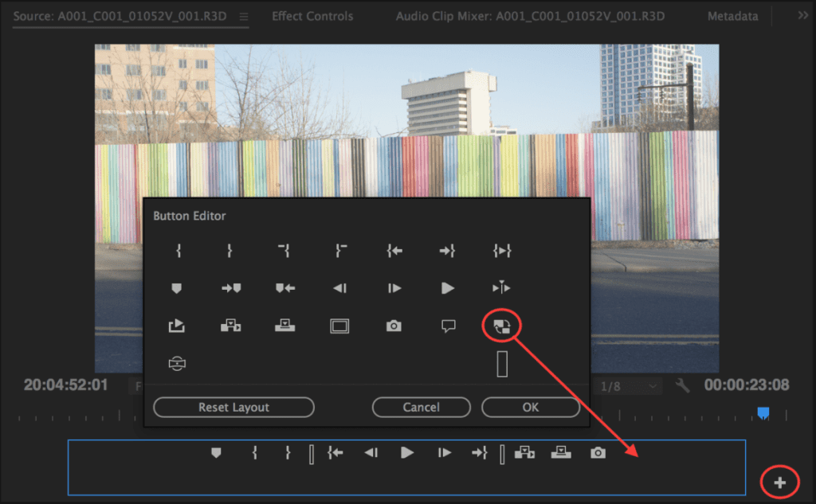The width and height of the screenshot is (816, 504).
Task: Mark In from Source Monitor button bar
Action: (x=254, y=453)
